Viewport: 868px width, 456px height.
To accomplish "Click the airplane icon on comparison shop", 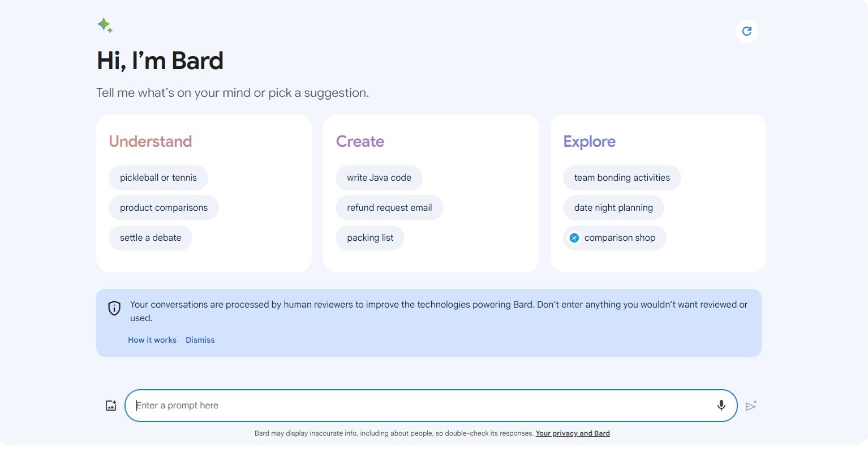I will (x=574, y=238).
